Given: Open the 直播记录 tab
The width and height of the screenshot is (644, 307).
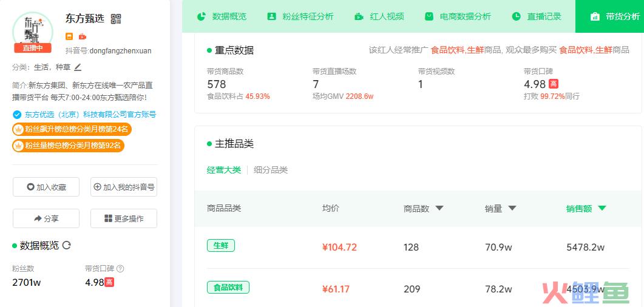Looking at the screenshot, I should 537,16.
